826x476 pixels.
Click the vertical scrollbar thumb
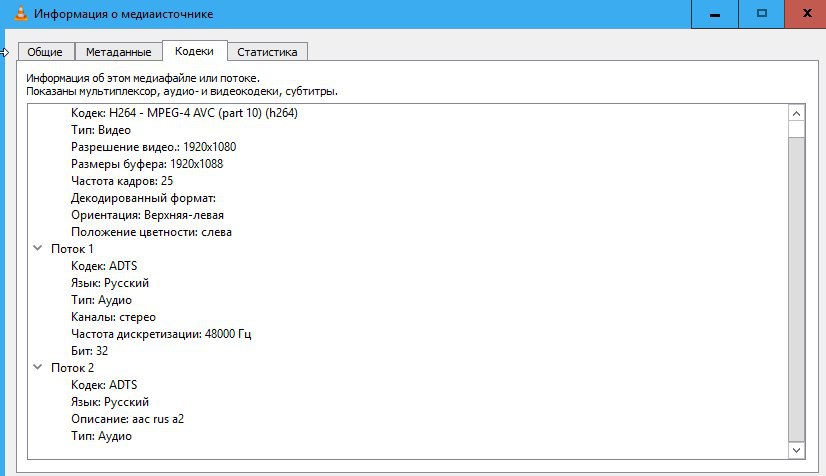(x=796, y=290)
